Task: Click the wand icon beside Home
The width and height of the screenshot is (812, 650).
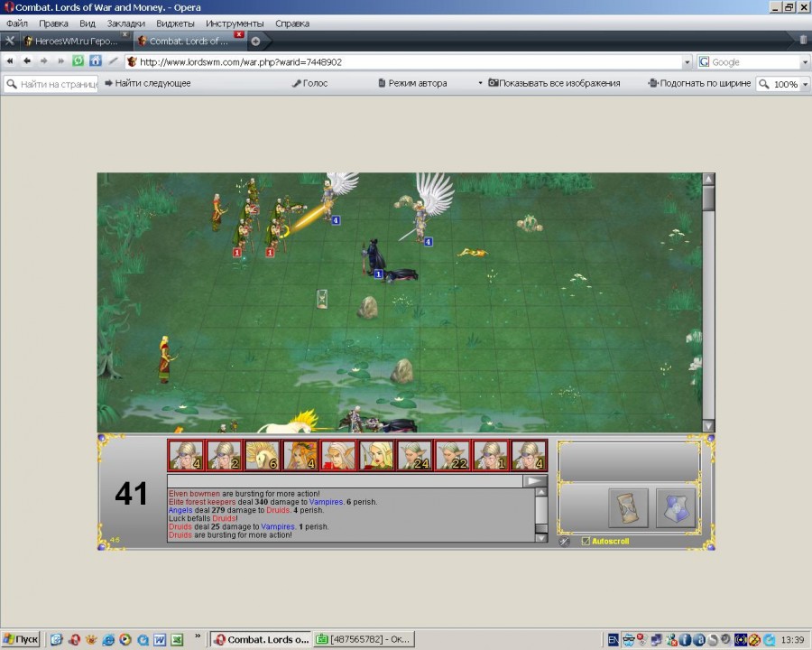Action: tap(113, 61)
